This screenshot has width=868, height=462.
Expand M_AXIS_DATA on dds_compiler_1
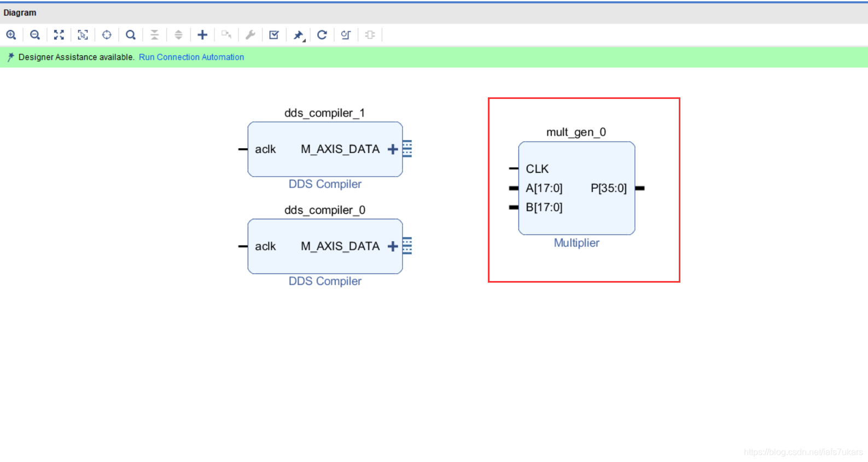[x=393, y=149]
